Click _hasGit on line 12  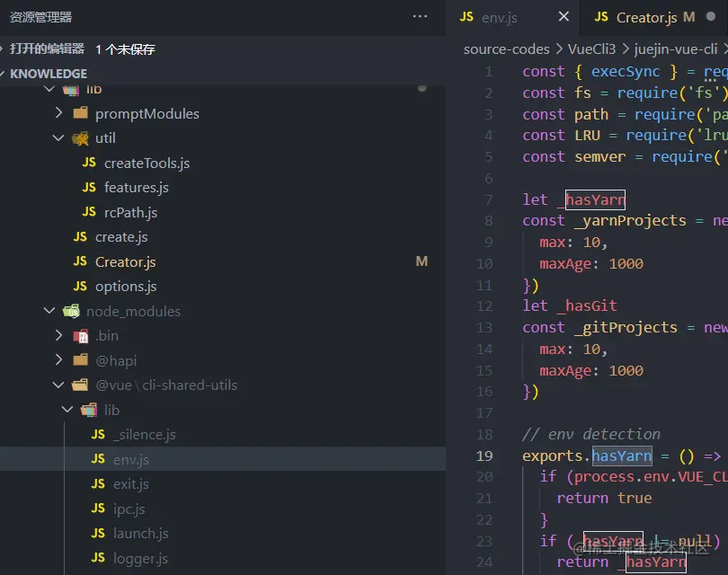(x=587, y=305)
